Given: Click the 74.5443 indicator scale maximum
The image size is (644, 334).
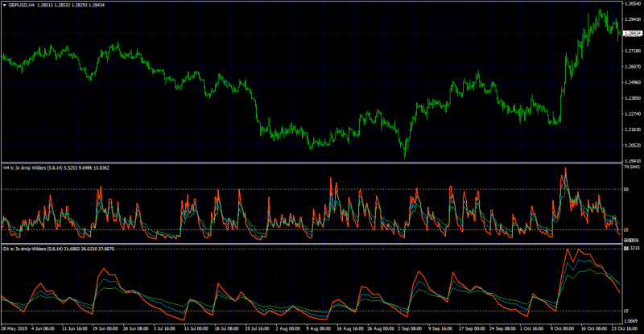Looking at the screenshot, I should 633,167.
